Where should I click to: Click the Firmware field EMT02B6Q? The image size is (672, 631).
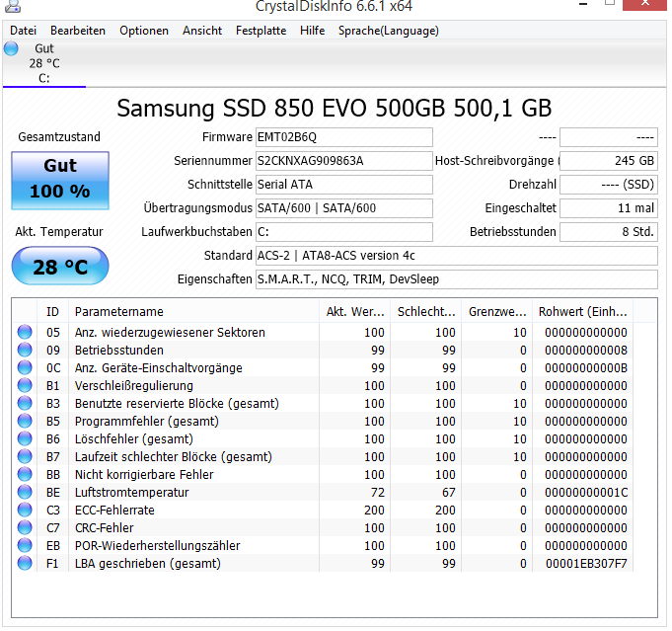343,137
